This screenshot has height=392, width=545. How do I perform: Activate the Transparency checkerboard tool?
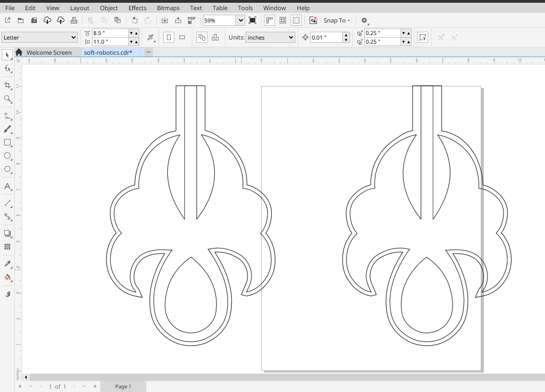[7, 247]
